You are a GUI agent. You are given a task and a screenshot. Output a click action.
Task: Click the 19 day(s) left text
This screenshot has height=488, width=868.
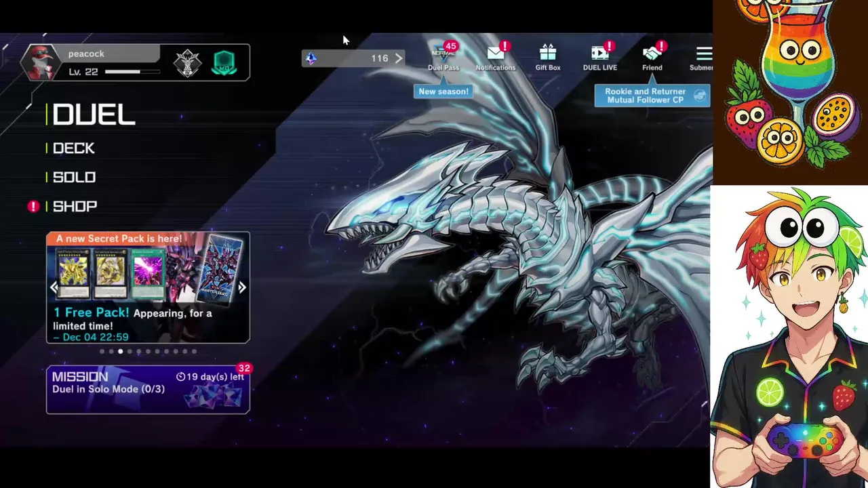tap(215, 377)
